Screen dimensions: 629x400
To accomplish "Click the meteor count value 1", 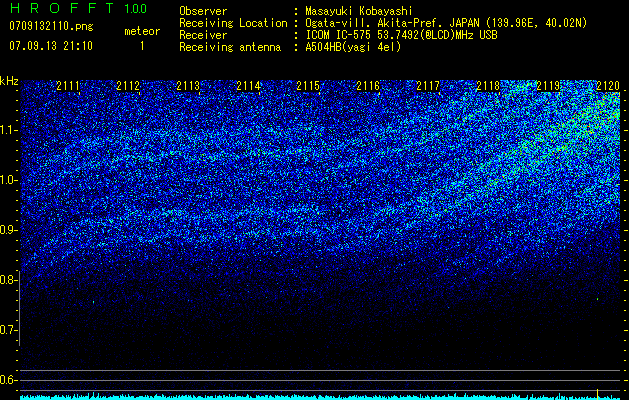I will pyautogui.click(x=142, y=46).
